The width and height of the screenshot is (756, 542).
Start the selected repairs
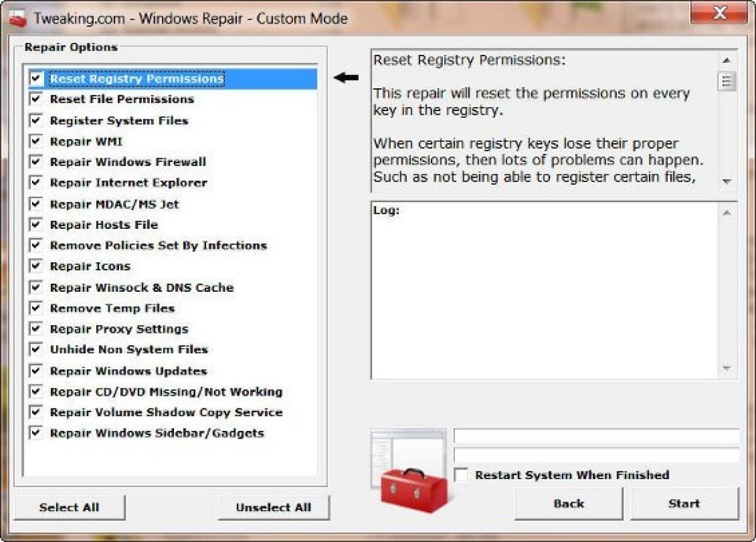pyautogui.click(x=685, y=503)
